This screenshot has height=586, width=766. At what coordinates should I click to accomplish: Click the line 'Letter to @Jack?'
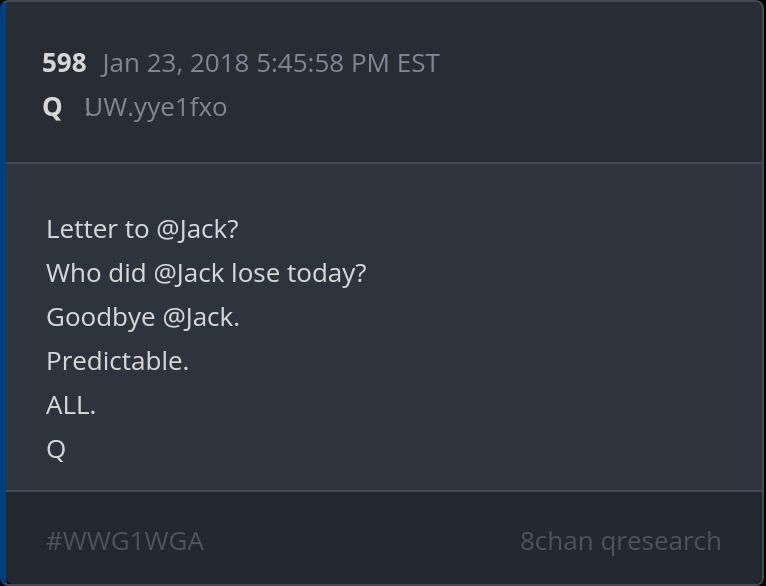coord(142,230)
